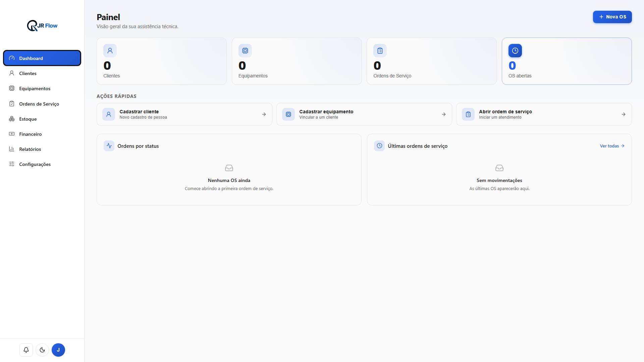
Task: Select Cadastrar equipamento quick action
Action: click(x=364, y=114)
